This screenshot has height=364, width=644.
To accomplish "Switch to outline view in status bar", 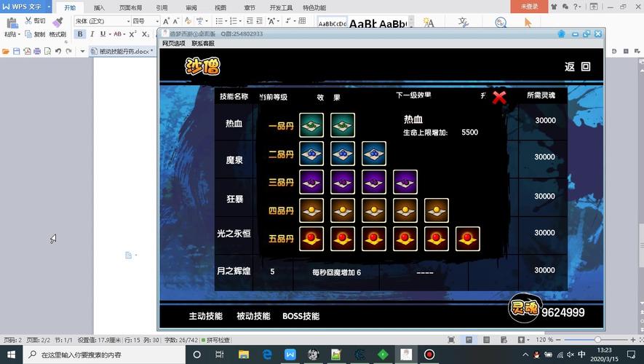I will pyautogui.click(x=486, y=340).
